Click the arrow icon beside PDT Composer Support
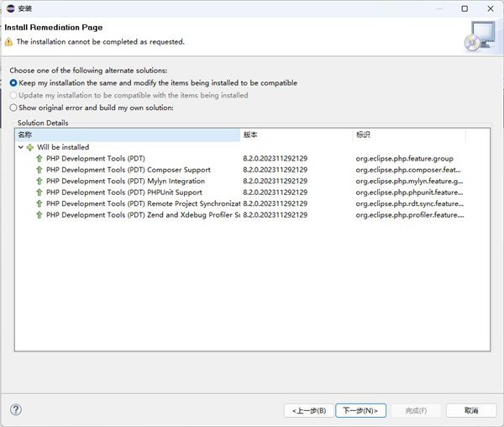Screen dimensions: 504x427 coord(39,170)
